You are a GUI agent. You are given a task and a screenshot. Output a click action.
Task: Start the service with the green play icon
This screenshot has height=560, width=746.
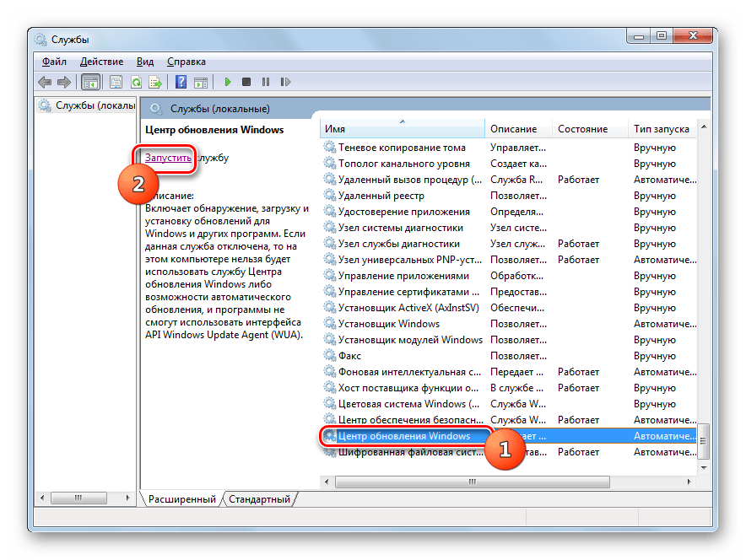pos(227,82)
